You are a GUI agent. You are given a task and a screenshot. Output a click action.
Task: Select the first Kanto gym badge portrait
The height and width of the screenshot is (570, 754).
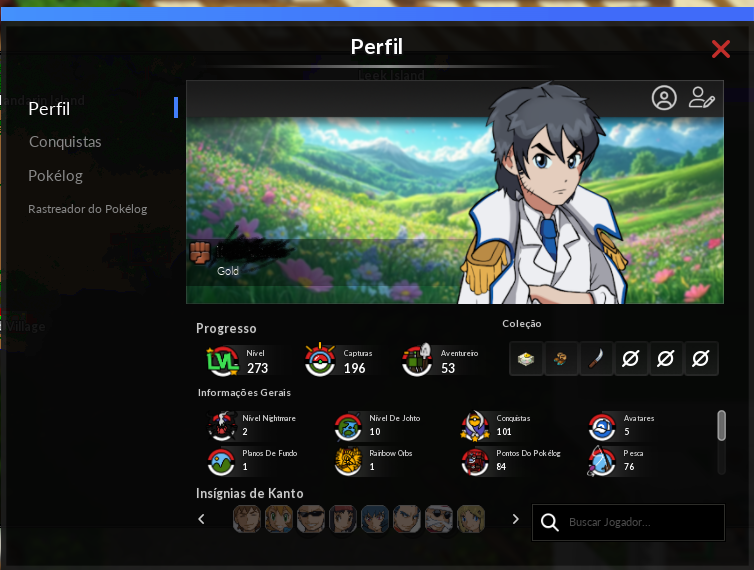[x=247, y=519]
